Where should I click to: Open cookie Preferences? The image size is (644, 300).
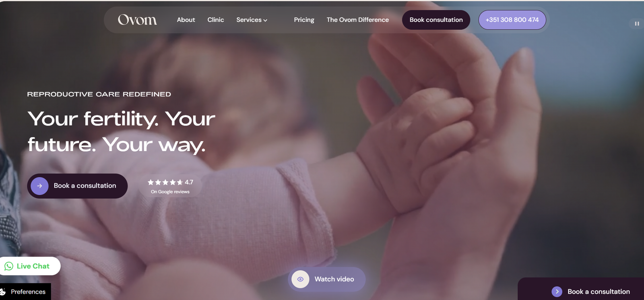tap(25, 292)
